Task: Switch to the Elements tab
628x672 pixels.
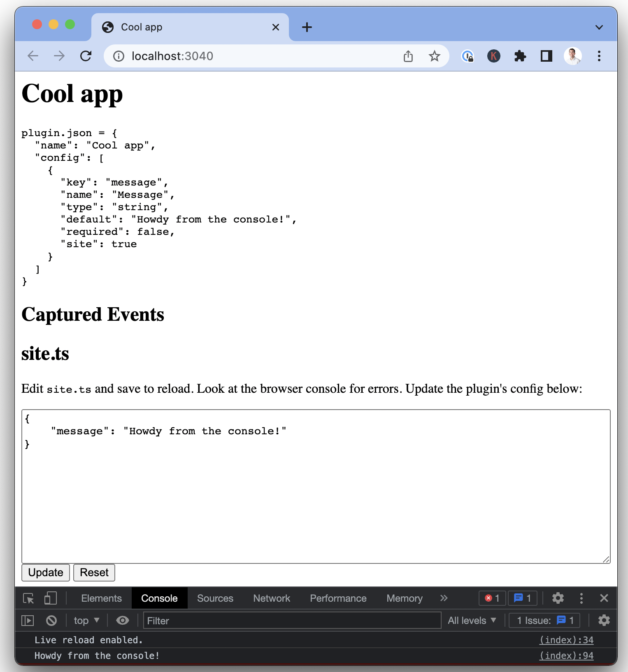Action: 101,598
